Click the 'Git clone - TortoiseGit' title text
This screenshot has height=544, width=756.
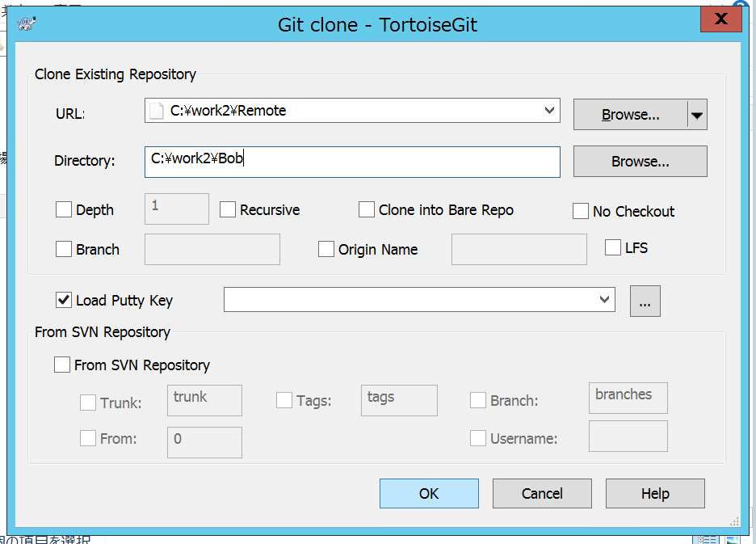pyautogui.click(x=377, y=24)
